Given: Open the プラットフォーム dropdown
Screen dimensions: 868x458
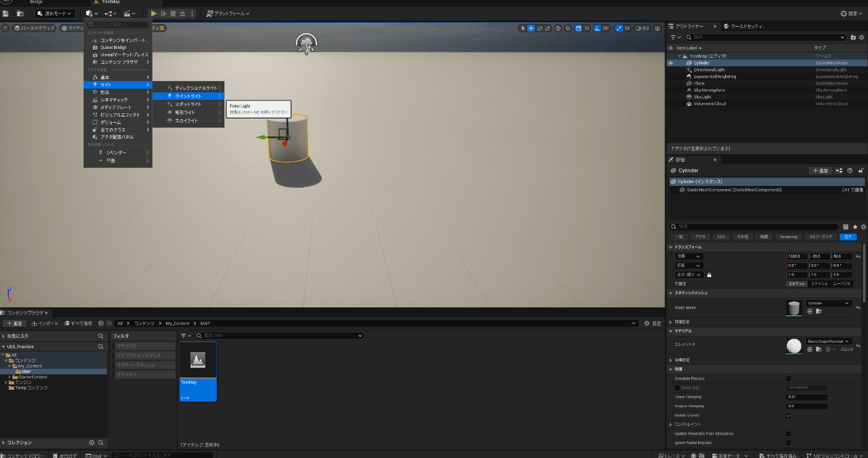Looking at the screenshot, I should tap(228, 13).
